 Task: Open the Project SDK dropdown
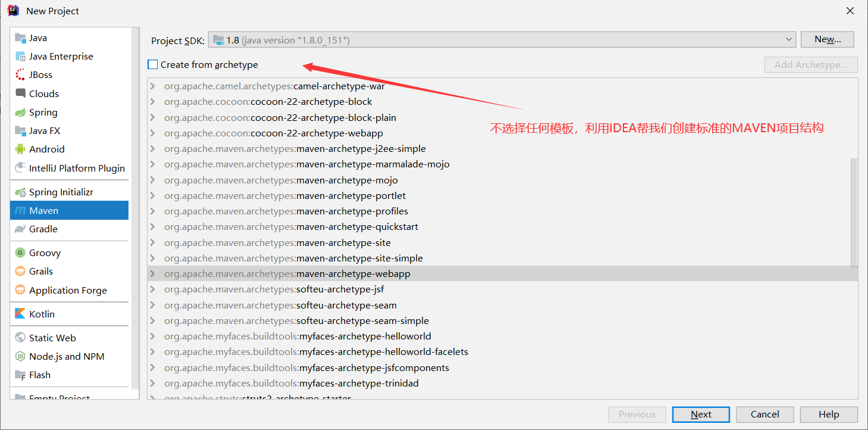pyautogui.click(x=502, y=40)
